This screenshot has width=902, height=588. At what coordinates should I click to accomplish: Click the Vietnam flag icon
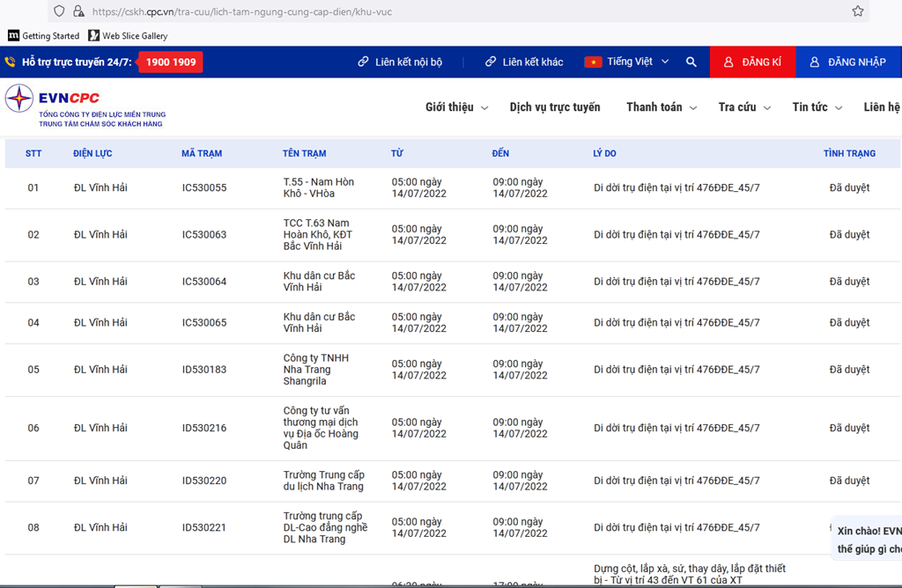click(x=593, y=62)
